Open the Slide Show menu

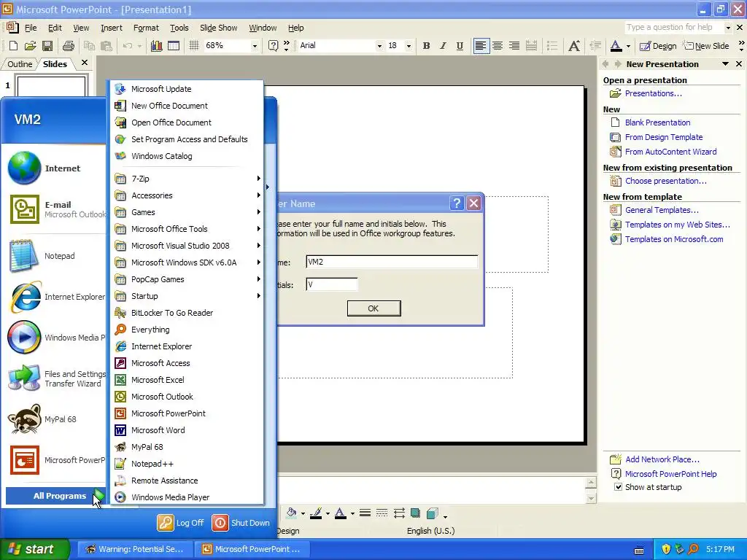pos(218,28)
